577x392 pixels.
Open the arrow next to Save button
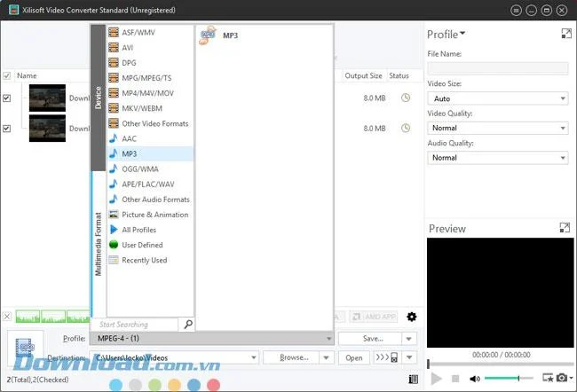[409, 339]
